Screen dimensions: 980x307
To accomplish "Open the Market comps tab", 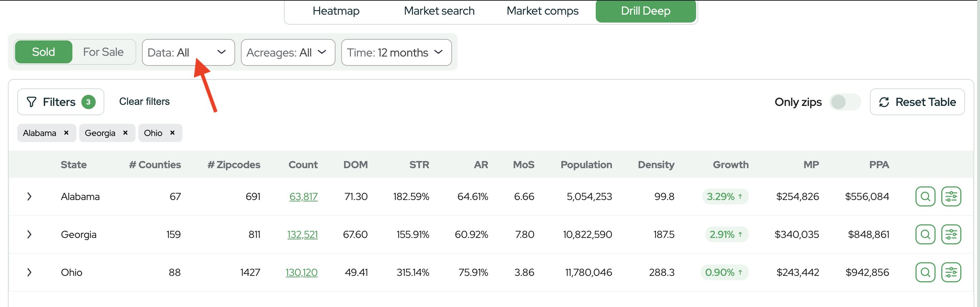I will click(542, 11).
